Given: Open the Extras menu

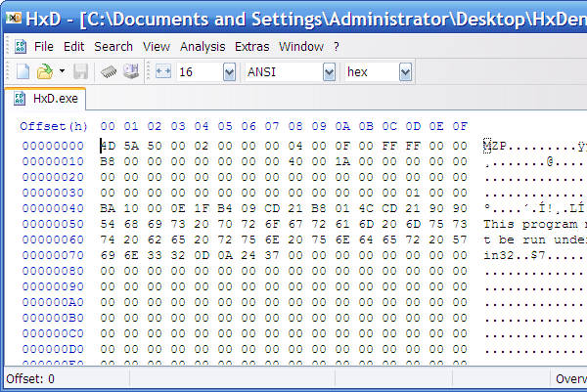Looking at the screenshot, I should coord(252,46).
